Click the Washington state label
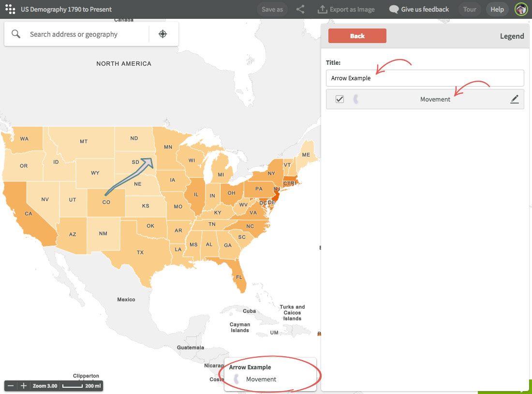 [x=24, y=139]
